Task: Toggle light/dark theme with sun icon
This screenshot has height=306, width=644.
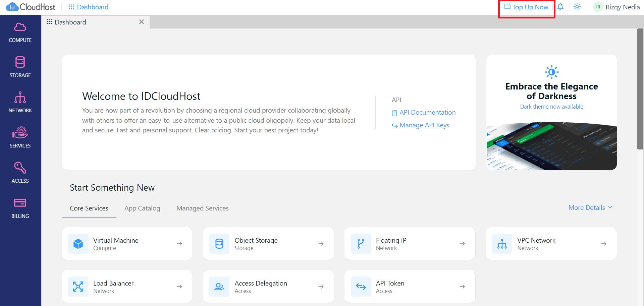Action: click(577, 7)
